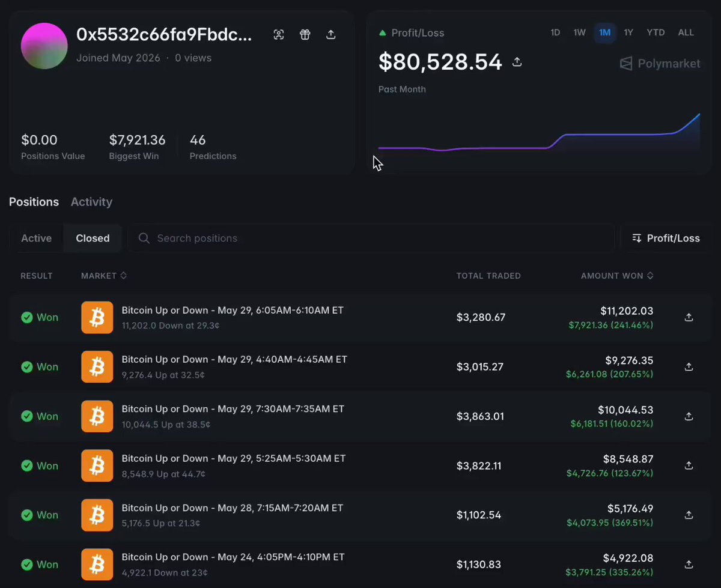
Task: Switch to Active positions filter
Action: click(37, 238)
